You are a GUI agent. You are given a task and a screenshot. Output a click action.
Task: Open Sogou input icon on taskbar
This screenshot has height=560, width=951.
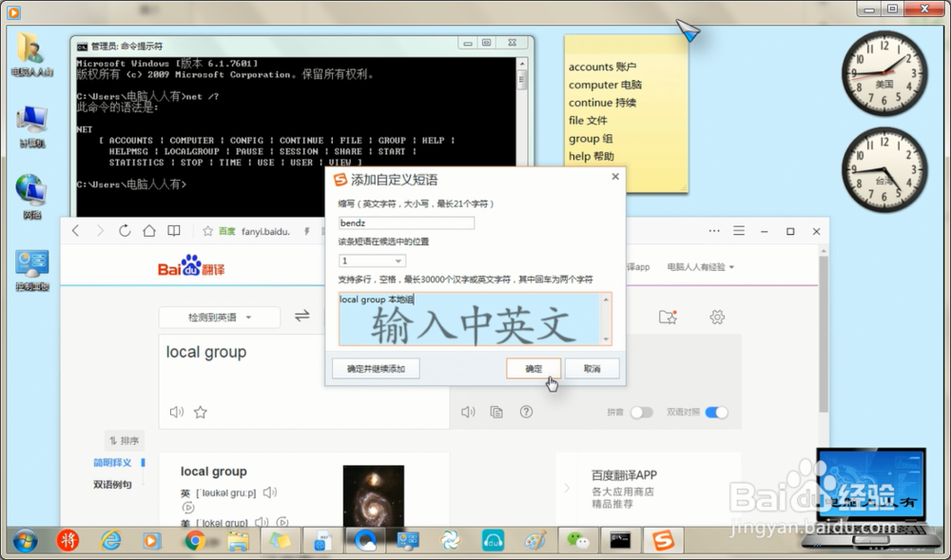click(x=663, y=540)
